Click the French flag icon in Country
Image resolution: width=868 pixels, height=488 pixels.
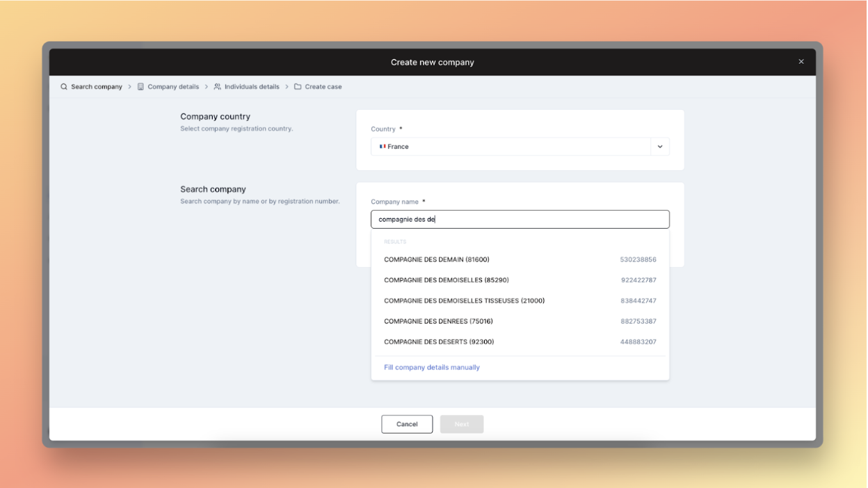383,147
